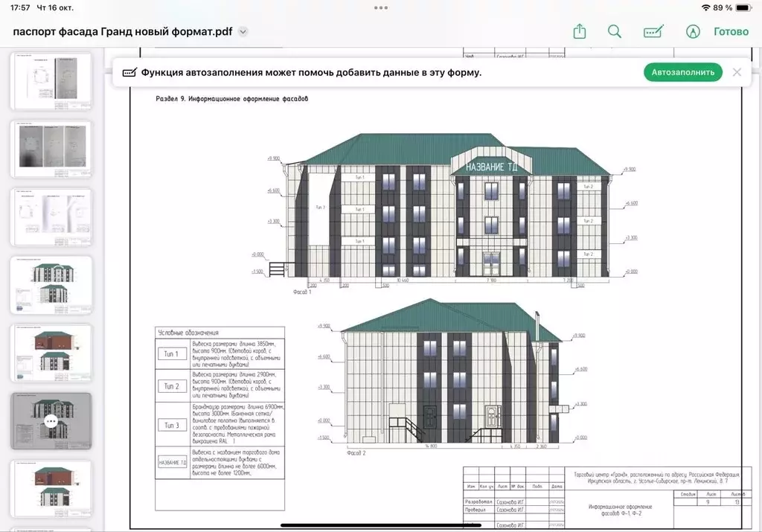Enable Markup with the pen tip icon
Image resolution: width=762 pixels, height=532 pixels.
coord(693,31)
